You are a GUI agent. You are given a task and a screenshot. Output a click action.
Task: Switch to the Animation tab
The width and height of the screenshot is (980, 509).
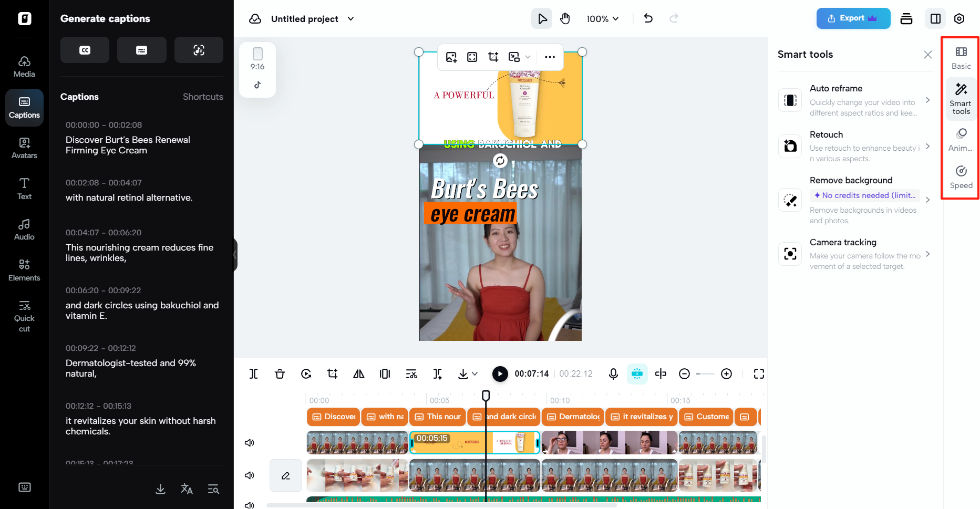point(961,140)
